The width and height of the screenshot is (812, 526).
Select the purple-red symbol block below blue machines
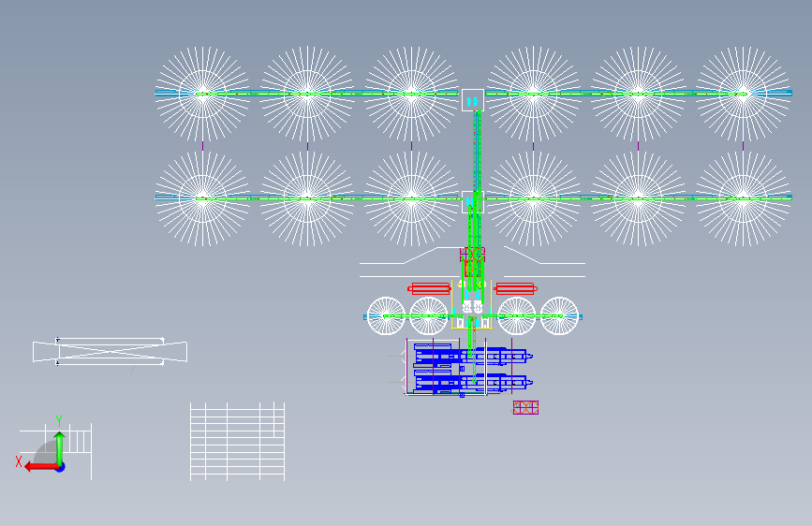(x=525, y=407)
